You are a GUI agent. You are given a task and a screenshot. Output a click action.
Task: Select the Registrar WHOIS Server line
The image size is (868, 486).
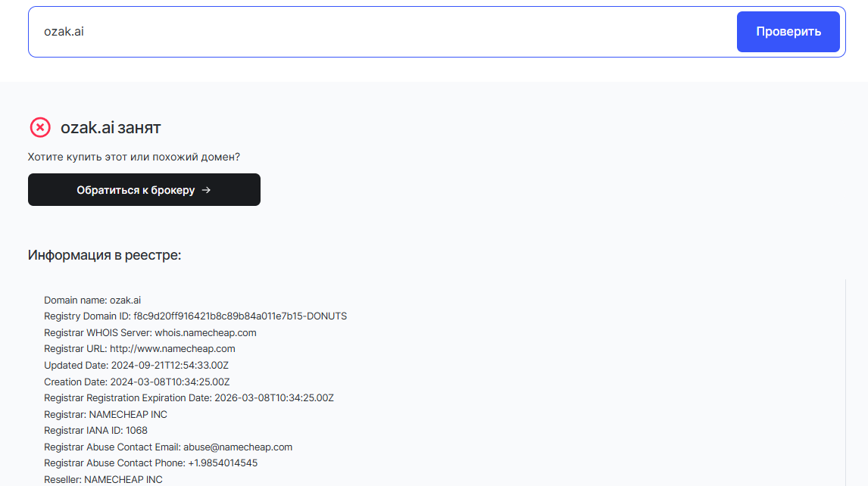tap(150, 332)
